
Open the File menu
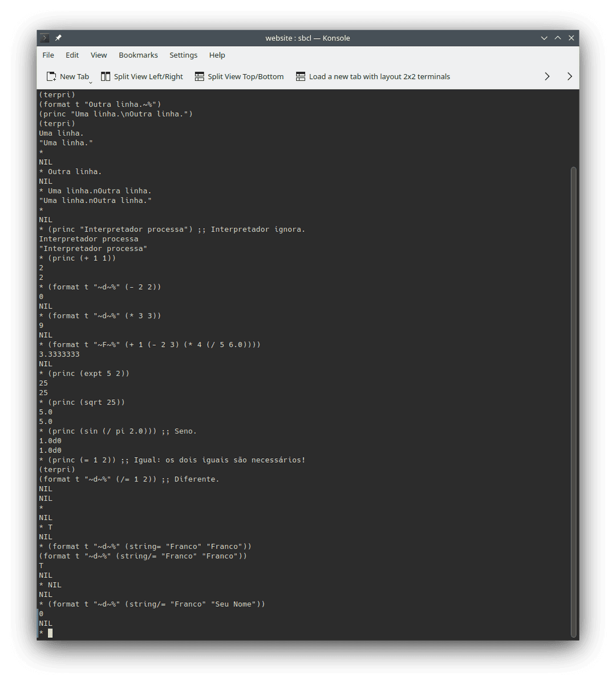[x=48, y=55]
